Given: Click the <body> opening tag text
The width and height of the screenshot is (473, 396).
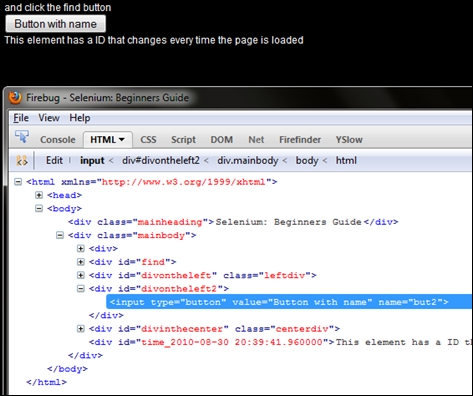Looking at the screenshot, I should (64, 209).
